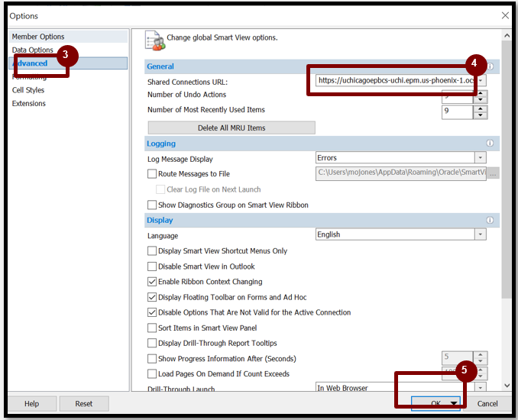Click the log file browse ellipsis button

(x=493, y=173)
